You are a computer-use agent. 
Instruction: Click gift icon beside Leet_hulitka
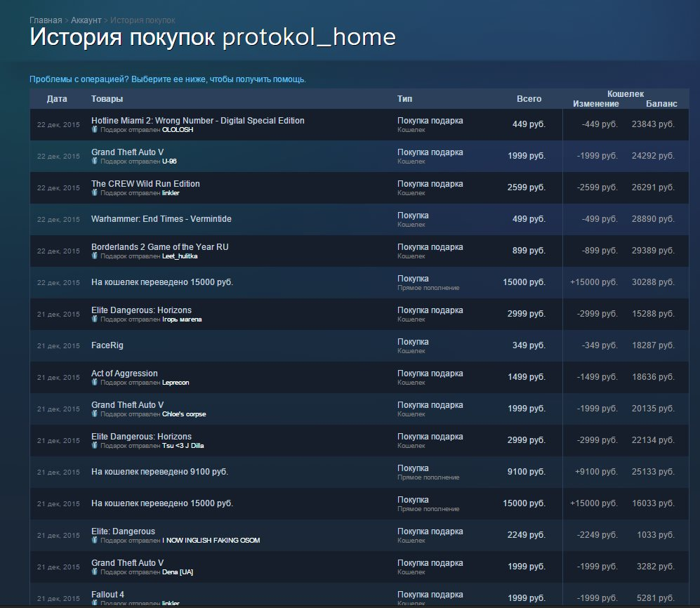coord(94,256)
